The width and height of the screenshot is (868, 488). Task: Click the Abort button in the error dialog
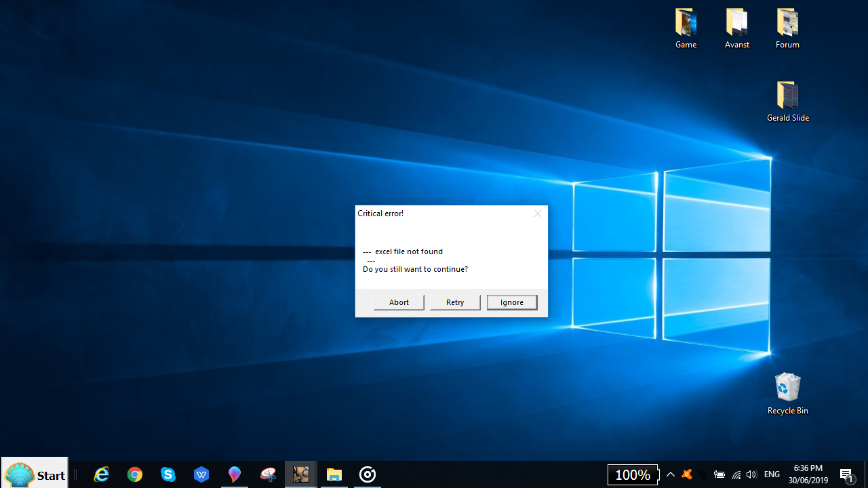point(399,302)
